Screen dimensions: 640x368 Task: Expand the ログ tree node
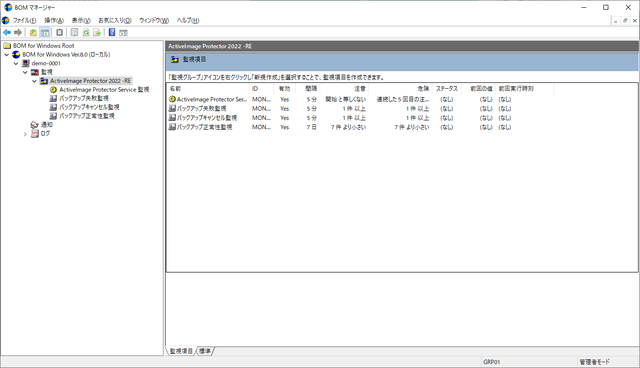pyautogui.click(x=25, y=134)
